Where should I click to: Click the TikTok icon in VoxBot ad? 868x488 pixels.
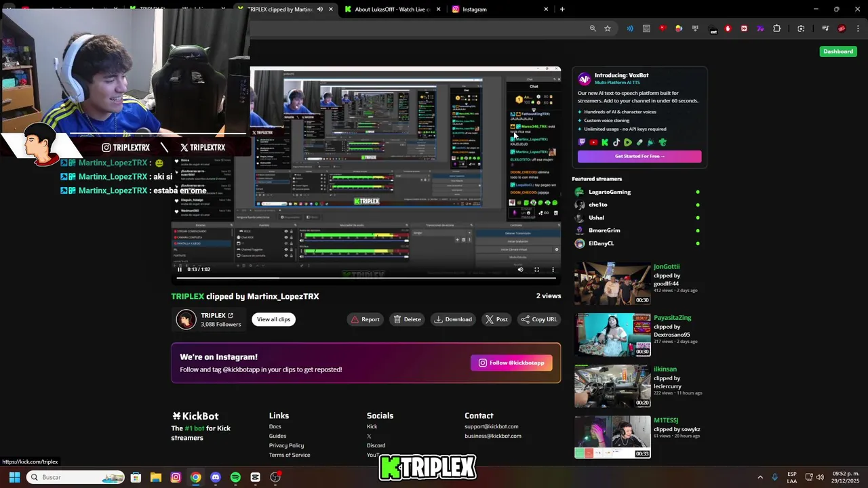pyautogui.click(x=616, y=142)
